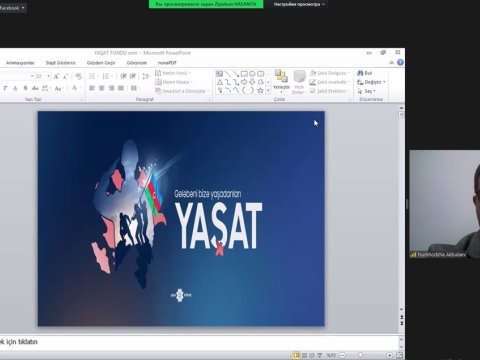This screenshot has width=480, height=360.
Task: Select the text box shape in the gallery
Action: tap(219, 74)
